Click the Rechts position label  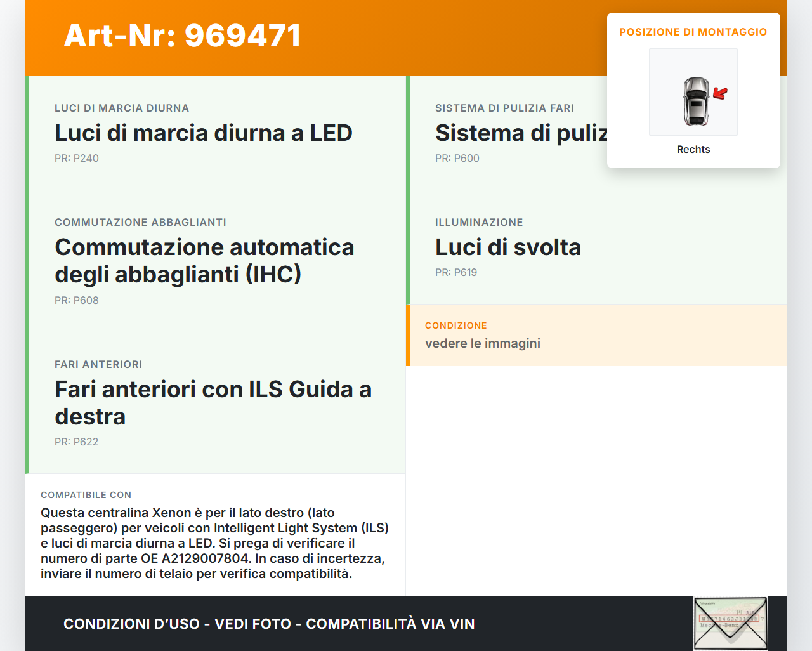[x=693, y=149]
